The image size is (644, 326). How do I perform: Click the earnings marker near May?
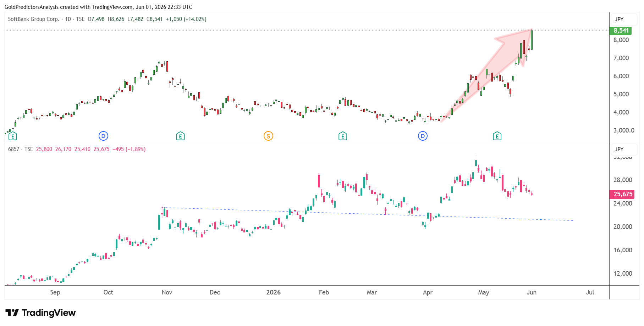pyautogui.click(x=497, y=136)
